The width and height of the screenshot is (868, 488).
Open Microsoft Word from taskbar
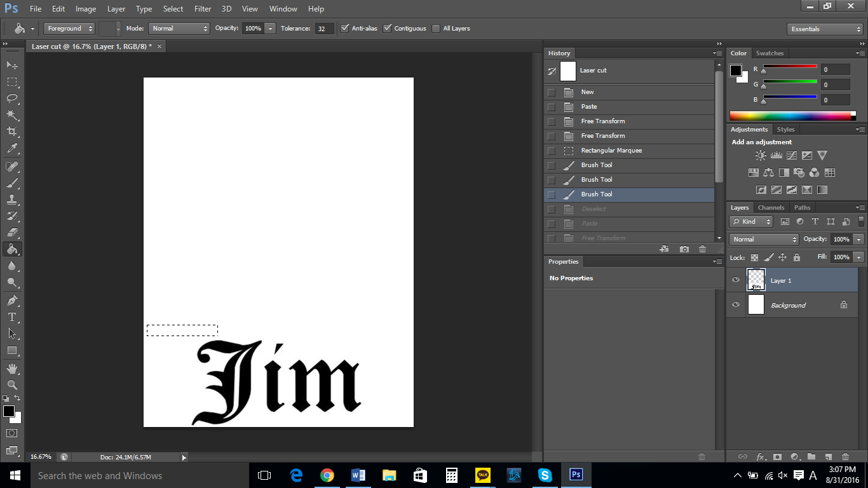[358, 475]
